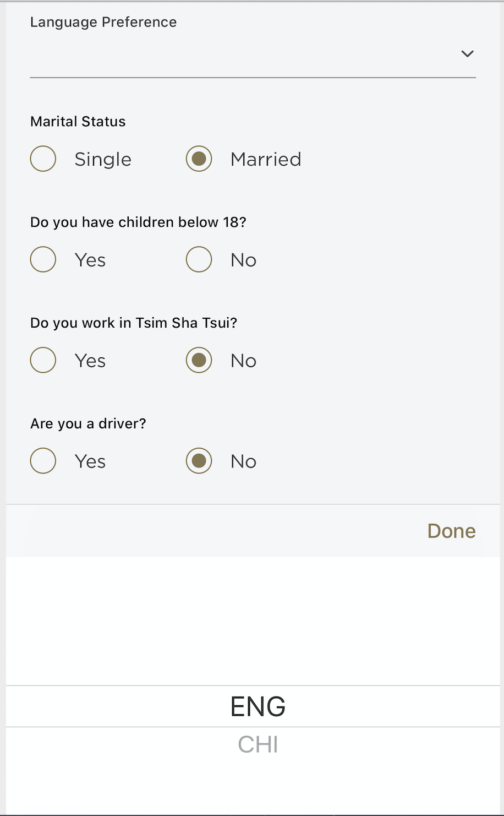Click the Are you a driver question
Image resolution: width=504 pixels, height=816 pixels.
(x=88, y=423)
